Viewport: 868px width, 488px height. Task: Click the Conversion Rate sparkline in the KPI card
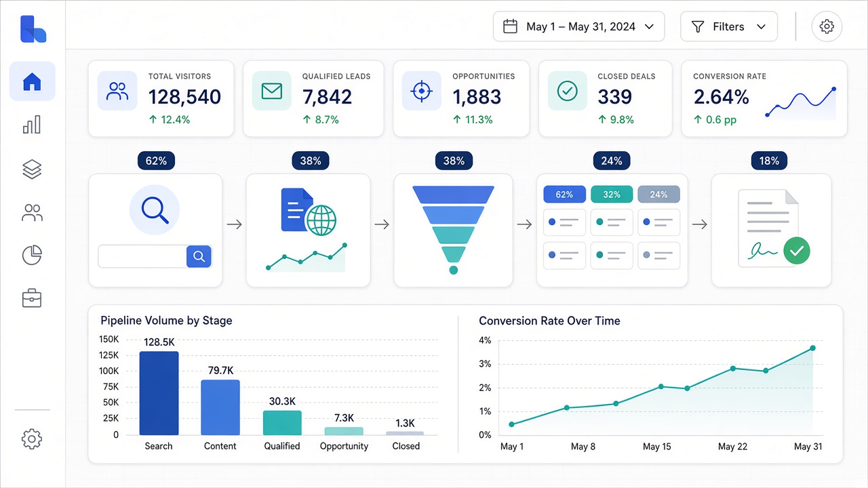coord(801,103)
